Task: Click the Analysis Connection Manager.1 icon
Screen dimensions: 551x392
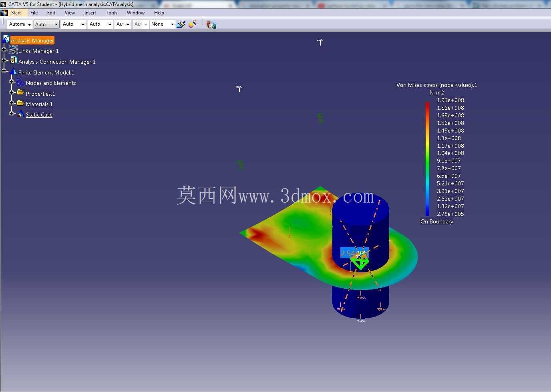Action: coord(13,60)
